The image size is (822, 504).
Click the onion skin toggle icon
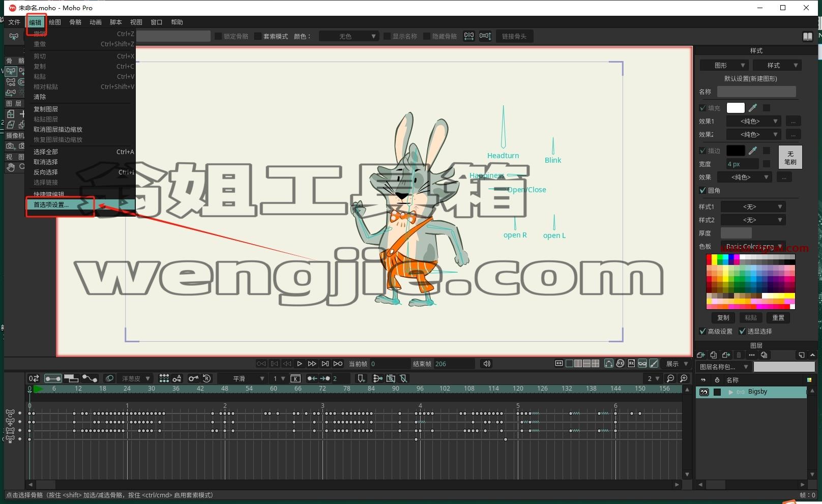tap(109, 378)
